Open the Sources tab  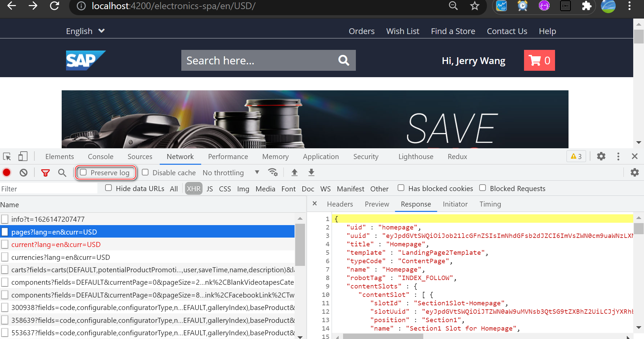140,157
